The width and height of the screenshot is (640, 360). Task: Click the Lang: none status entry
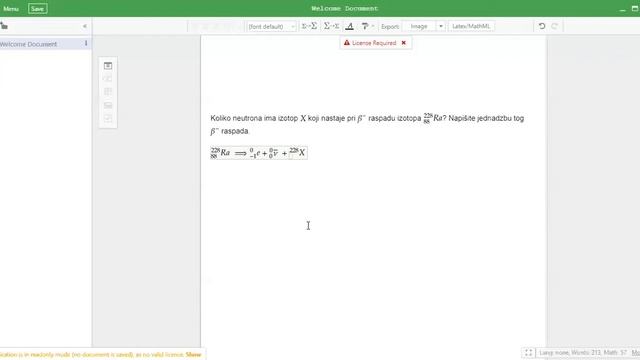tap(553, 353)
